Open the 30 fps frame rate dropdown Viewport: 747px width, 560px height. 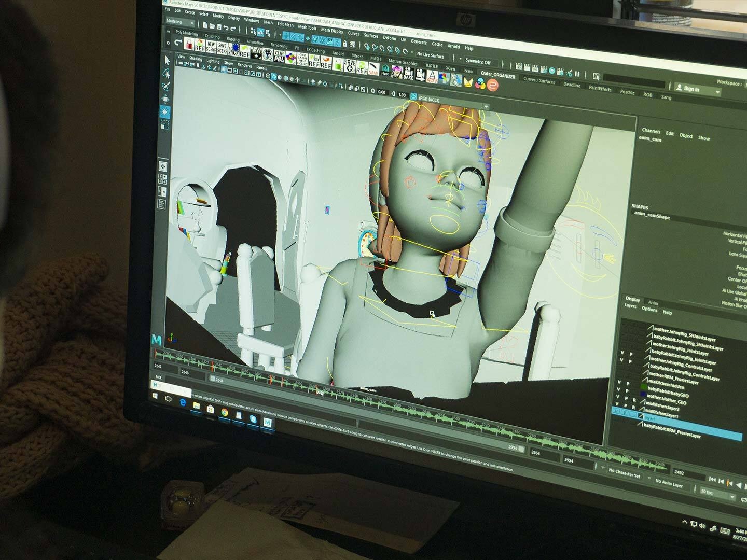[717, 492]
